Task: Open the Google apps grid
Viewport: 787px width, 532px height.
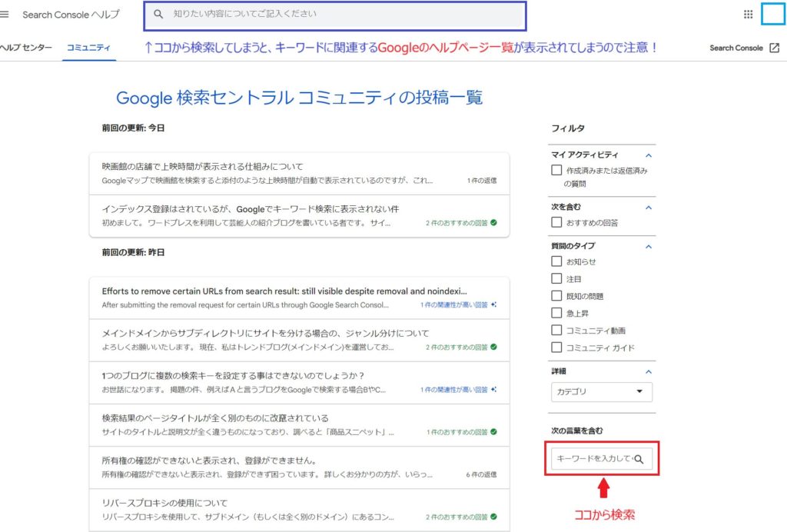Action: pos(747,14)
